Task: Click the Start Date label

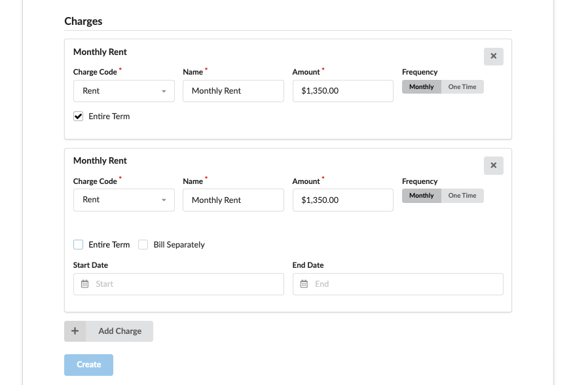Action: point(91,265)
